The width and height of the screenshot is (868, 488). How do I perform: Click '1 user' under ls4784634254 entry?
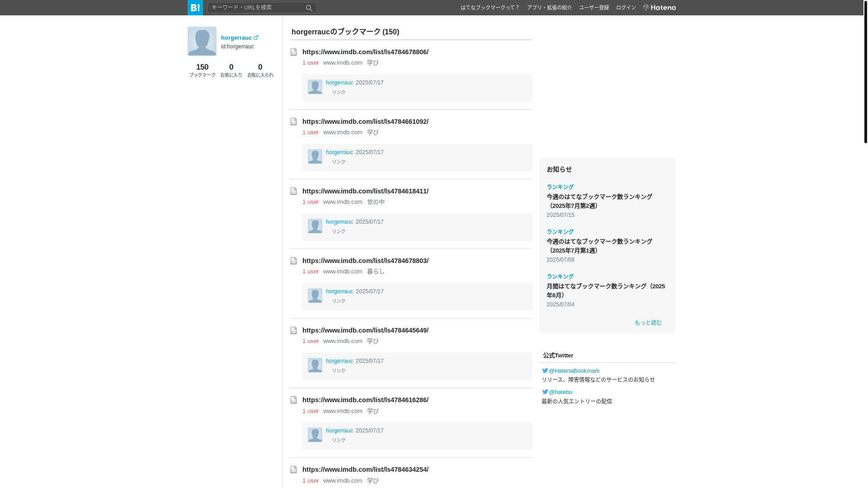tap(311, 481)
